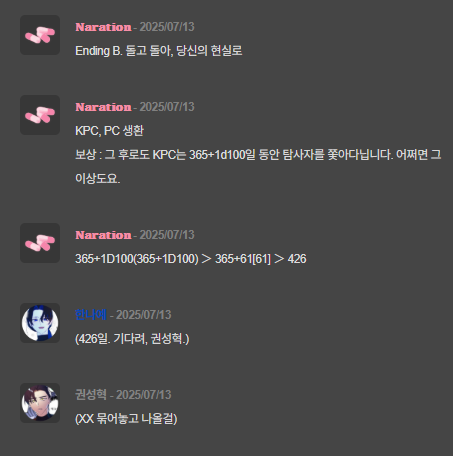Select the Ending B. 돌고 돌아 message text
453x456 pixels.
tap(159, 51)
